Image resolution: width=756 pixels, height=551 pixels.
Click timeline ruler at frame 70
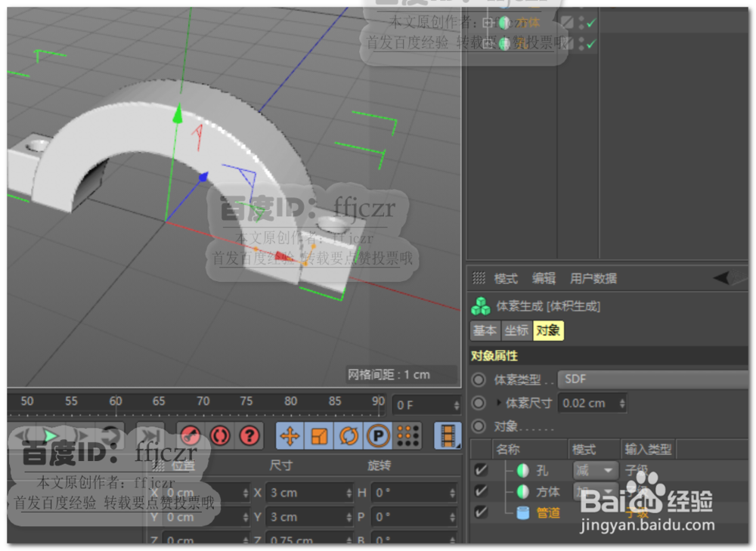[x=203, y=401]
